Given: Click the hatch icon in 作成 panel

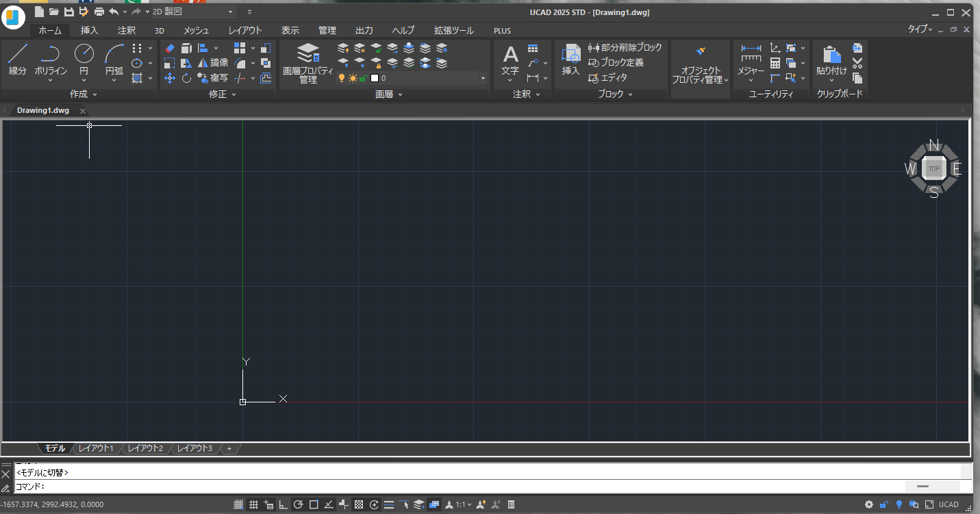Looking at the screenshot, I should [137, 78].
